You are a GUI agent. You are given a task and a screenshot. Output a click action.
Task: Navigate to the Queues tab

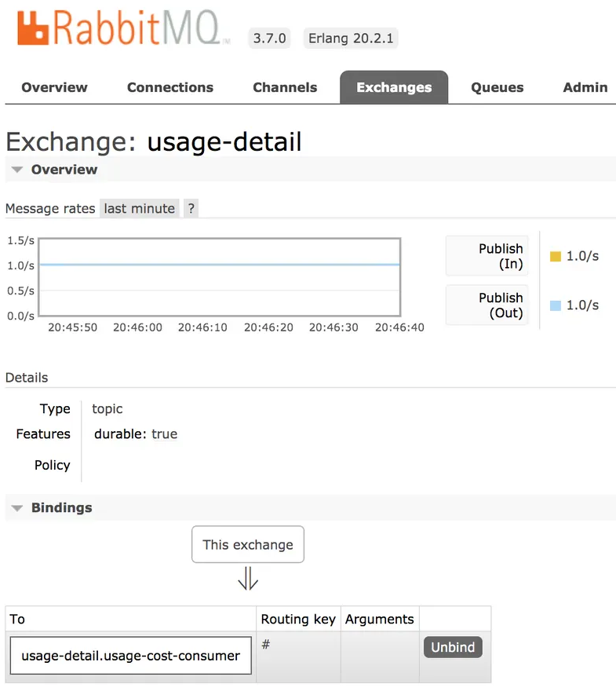497,87
